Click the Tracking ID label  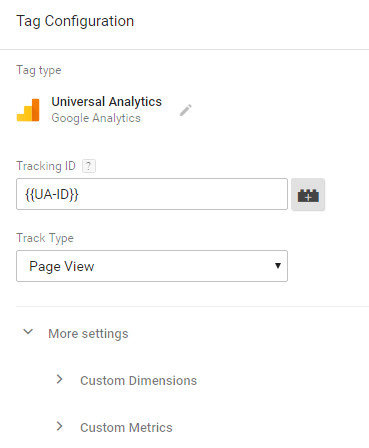(x=46, y=166)
